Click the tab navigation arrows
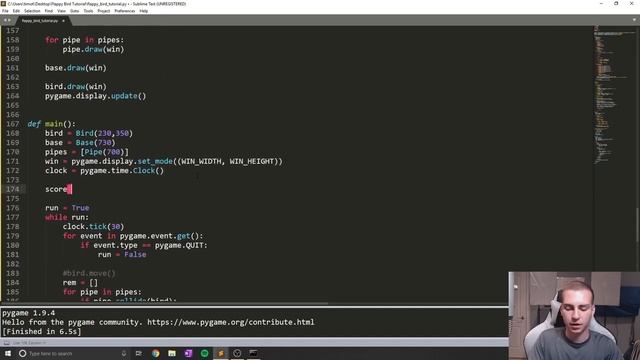 tap(7, 20)
